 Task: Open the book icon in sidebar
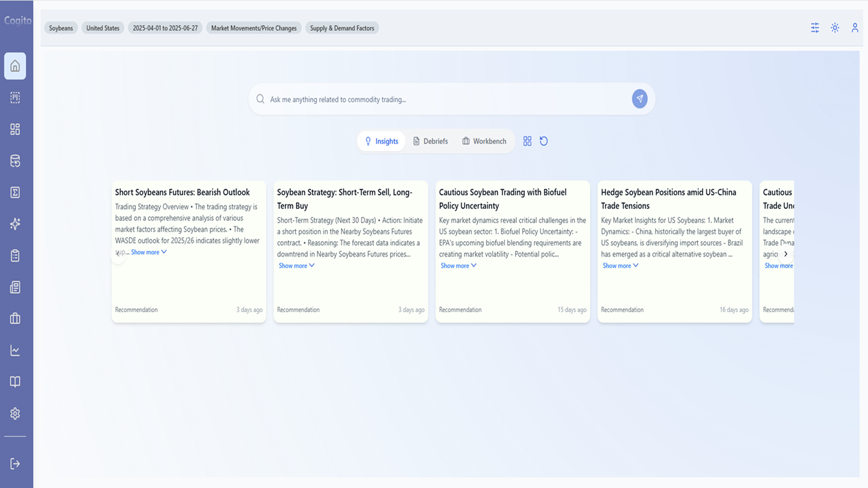15,382
